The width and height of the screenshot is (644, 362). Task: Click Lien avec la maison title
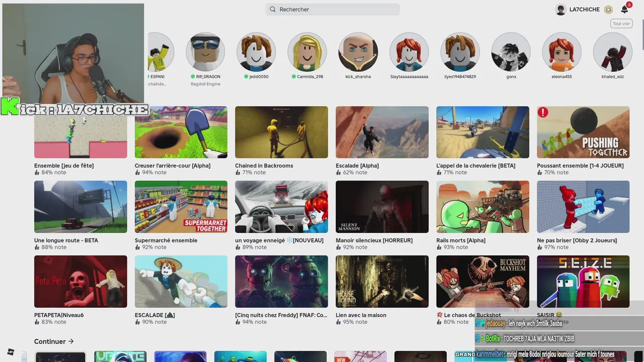[x=361, y=315]
